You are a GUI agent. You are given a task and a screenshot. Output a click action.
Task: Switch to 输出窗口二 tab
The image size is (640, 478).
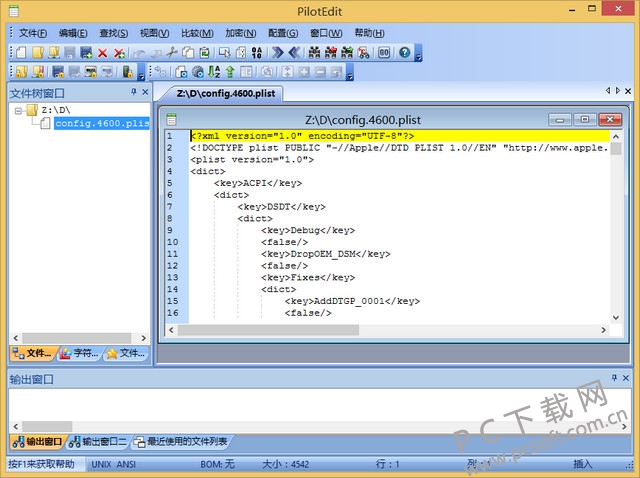pyautogui.click(x=98, y=442)
